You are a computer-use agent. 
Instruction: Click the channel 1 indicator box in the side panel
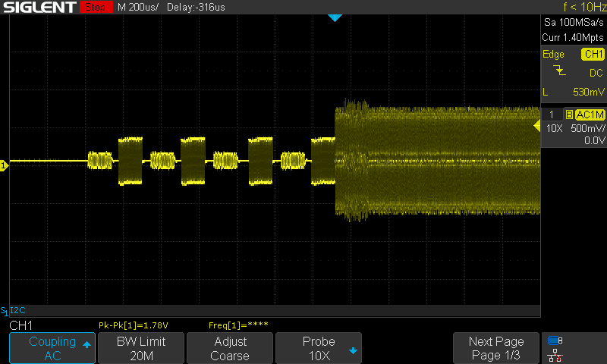click(552, 115)
